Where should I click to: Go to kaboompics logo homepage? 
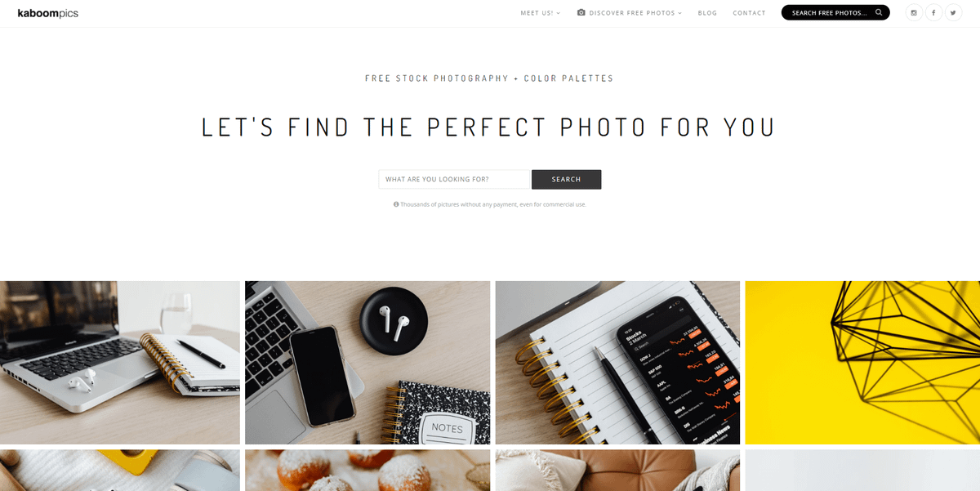(x=48, y=13)
